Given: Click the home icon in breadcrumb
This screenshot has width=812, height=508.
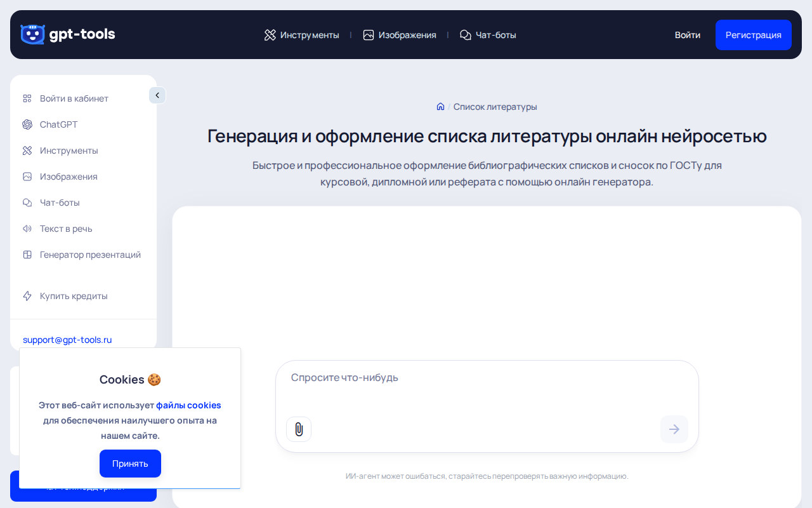Looking at the screenshot, I should pos(440,107).
